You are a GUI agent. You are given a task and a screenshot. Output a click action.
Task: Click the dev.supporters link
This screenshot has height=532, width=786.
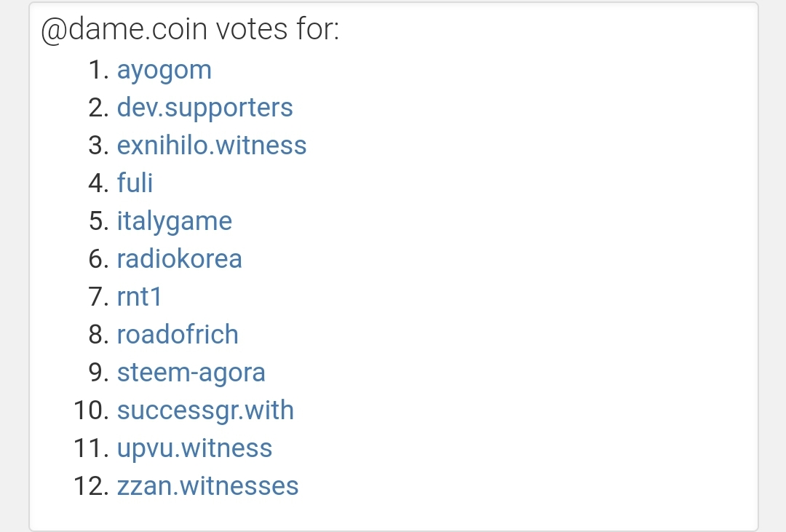(205, 108)
